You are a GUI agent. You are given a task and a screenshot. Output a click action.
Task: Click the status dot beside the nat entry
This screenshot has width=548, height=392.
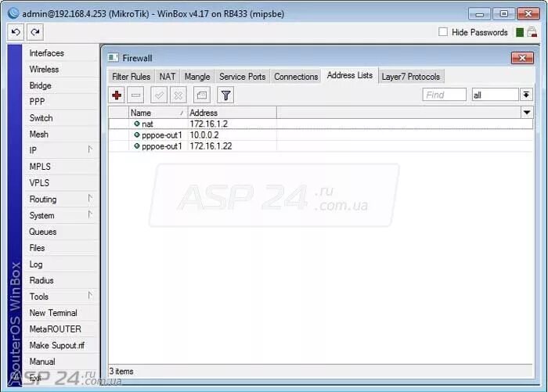(137, 124)
